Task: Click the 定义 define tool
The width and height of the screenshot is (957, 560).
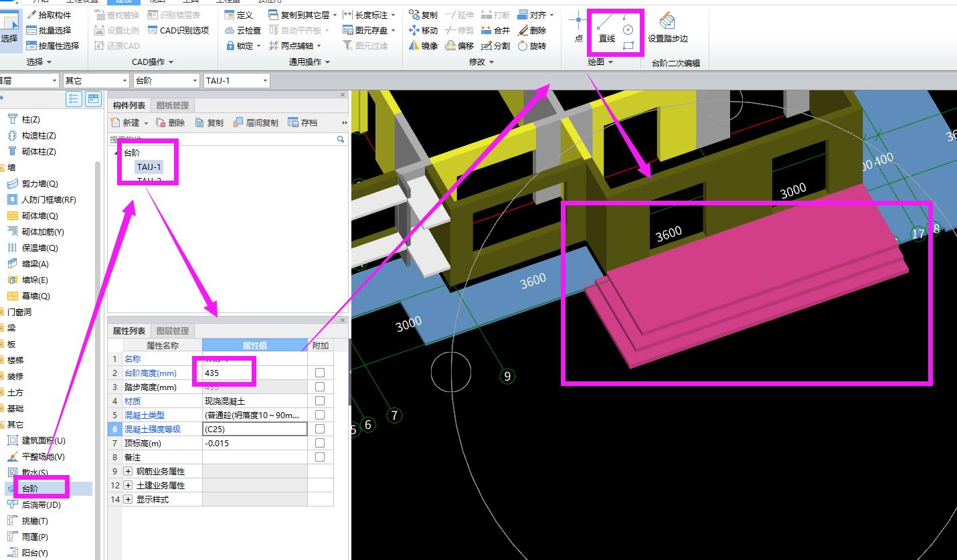Action: [239, 15]
